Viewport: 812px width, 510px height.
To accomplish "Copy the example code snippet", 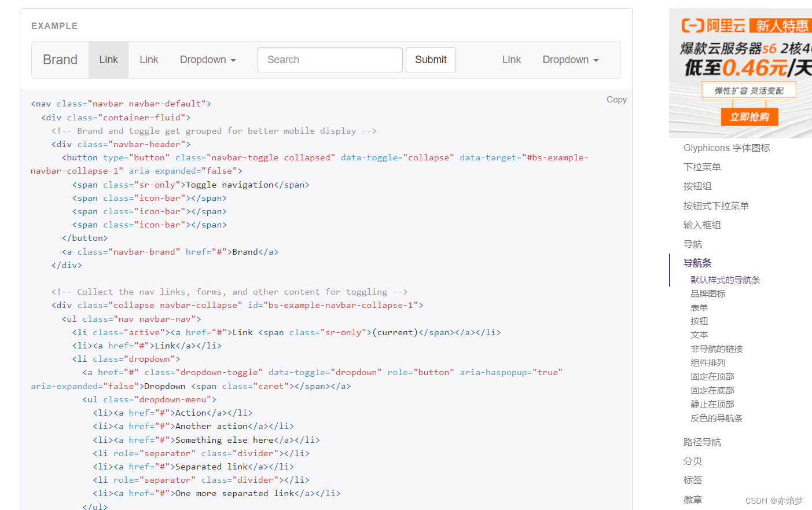I will tap(616, 100).
